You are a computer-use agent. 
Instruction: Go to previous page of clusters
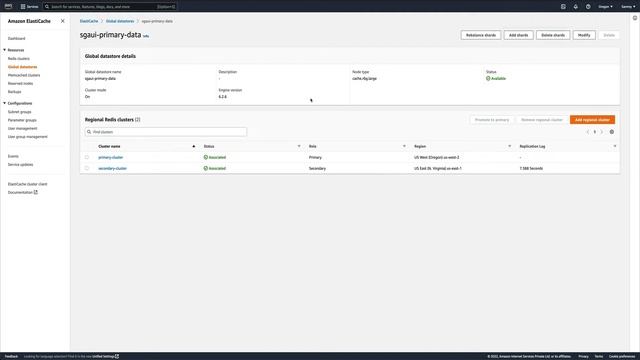pos(588,132)
